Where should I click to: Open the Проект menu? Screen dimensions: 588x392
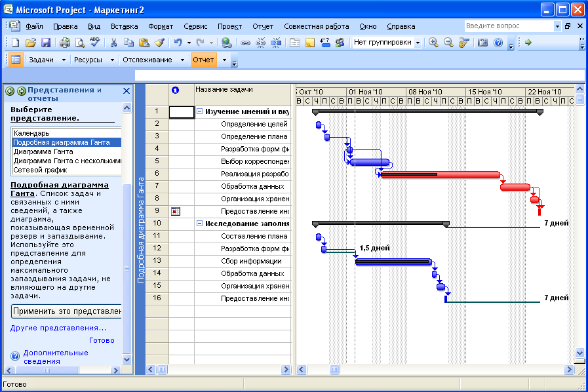[229, 26]
